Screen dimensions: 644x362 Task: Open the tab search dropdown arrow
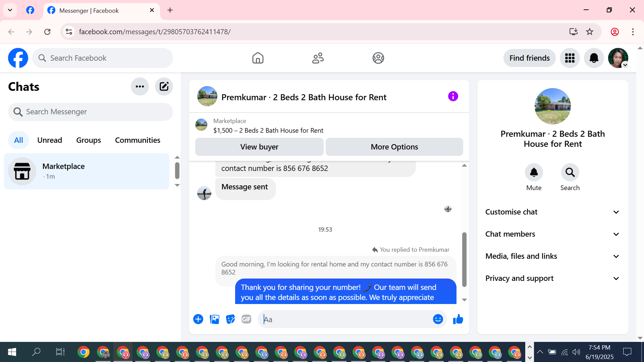[x=10, y=10]
